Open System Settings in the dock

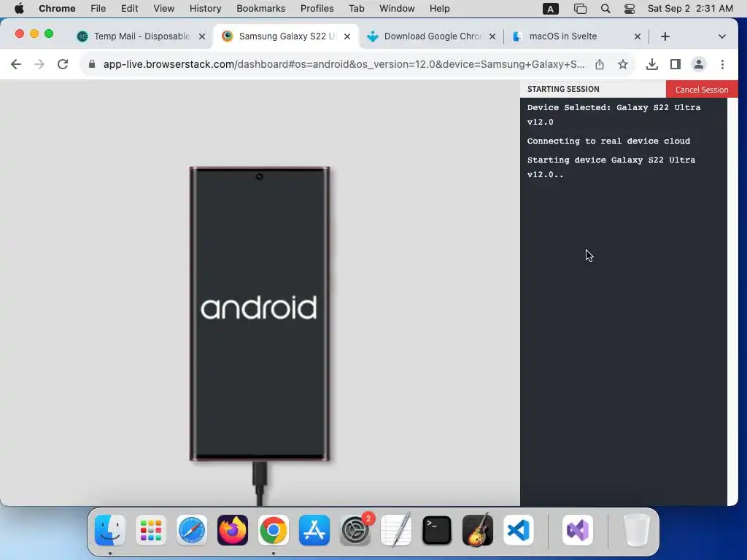[x=355, y=530]
